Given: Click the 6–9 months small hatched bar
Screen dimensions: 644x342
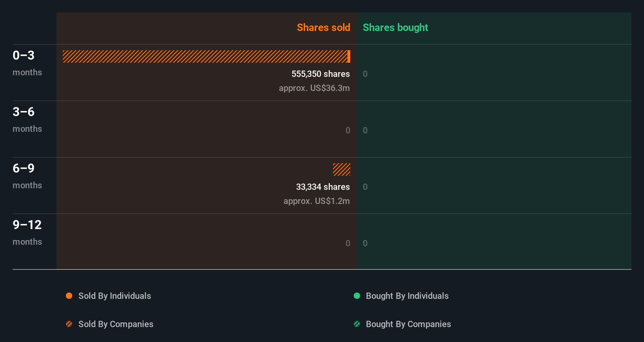Looking at the screenshot, I should [342, 169].
